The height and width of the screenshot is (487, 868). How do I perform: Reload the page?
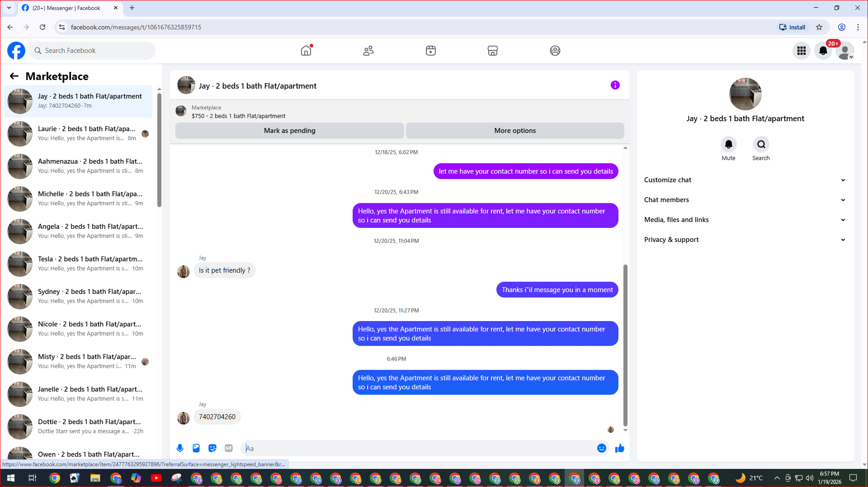42,27
